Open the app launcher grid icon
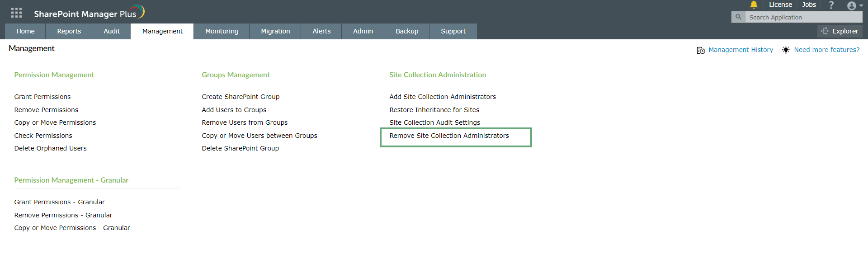 pos(16,13)
